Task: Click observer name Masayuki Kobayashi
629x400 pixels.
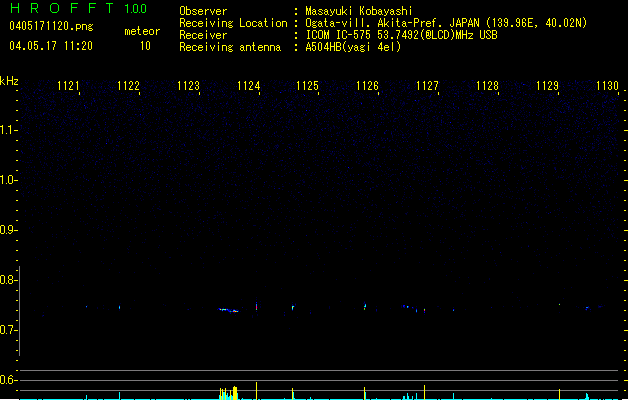Action: click(x=359, y=11)
